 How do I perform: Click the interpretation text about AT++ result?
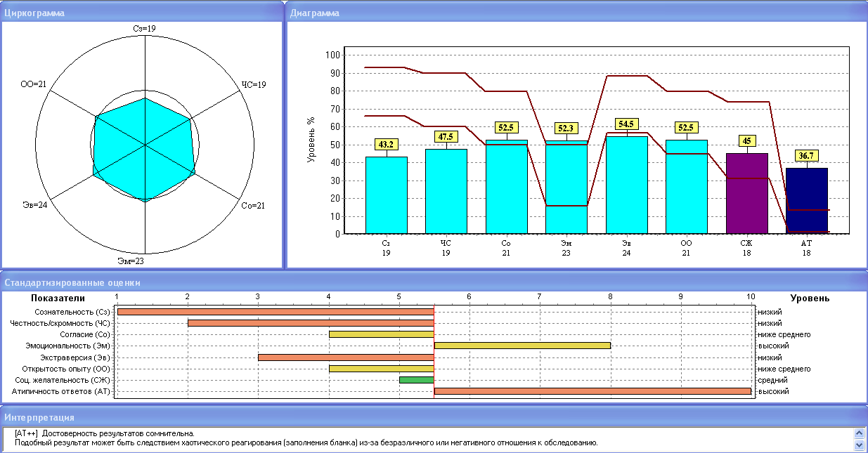point(104,433)
